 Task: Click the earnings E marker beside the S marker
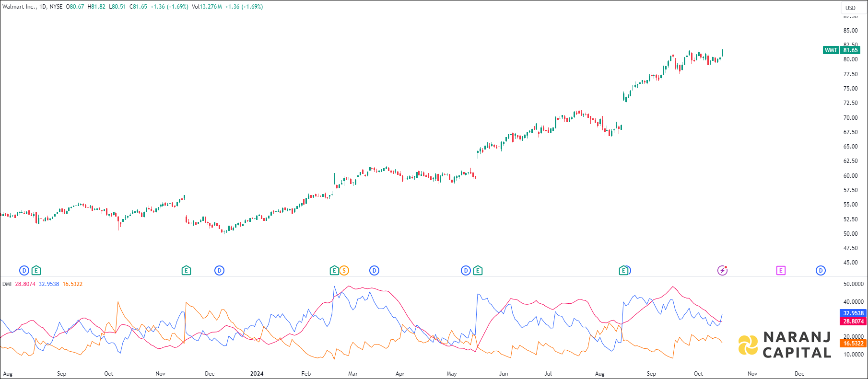(x=334, y=271)
